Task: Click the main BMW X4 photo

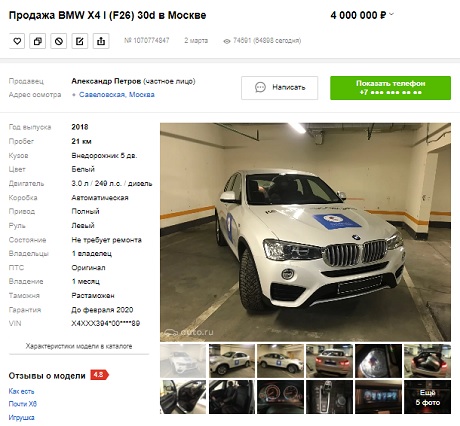Action: point(305,232)
